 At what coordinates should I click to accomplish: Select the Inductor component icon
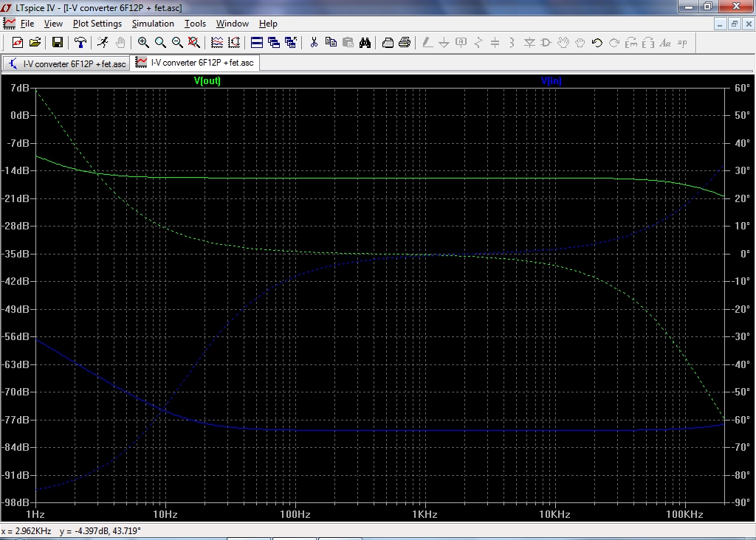512,43
